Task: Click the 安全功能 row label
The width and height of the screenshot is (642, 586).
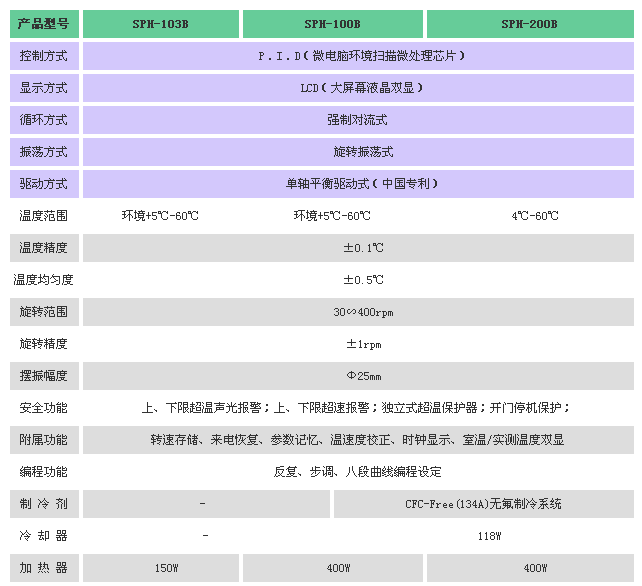Action: coord(43,408)
